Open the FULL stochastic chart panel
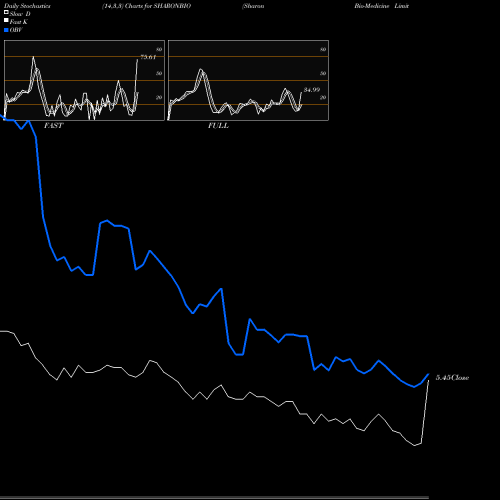This screenshot has width=500, height=500. [x=248, y=80]
